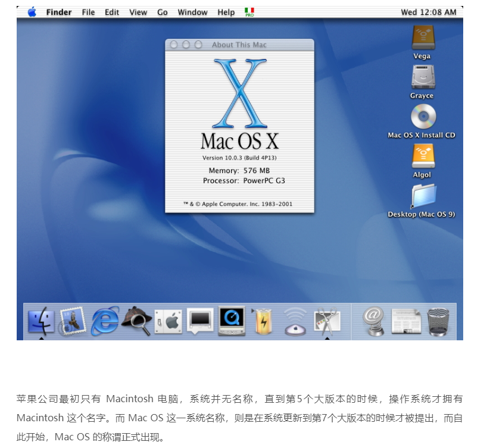The height and width of the screenshot is (448, 490).
Task: Select the Desktop (Mac OS 9) folder alias
Action: click(x=423, y=196)
